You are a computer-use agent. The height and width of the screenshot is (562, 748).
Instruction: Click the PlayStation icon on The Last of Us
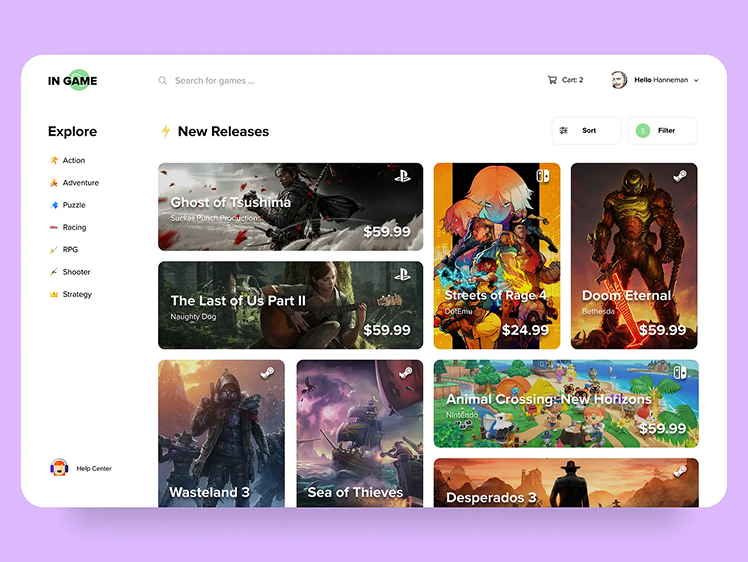tap(402, 274)
